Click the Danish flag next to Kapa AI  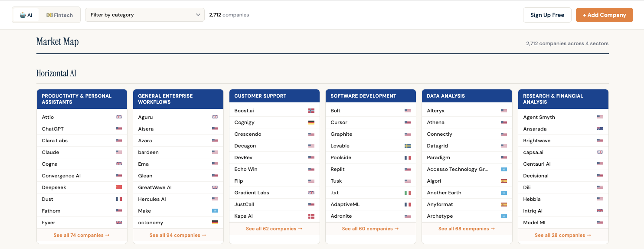311,216
